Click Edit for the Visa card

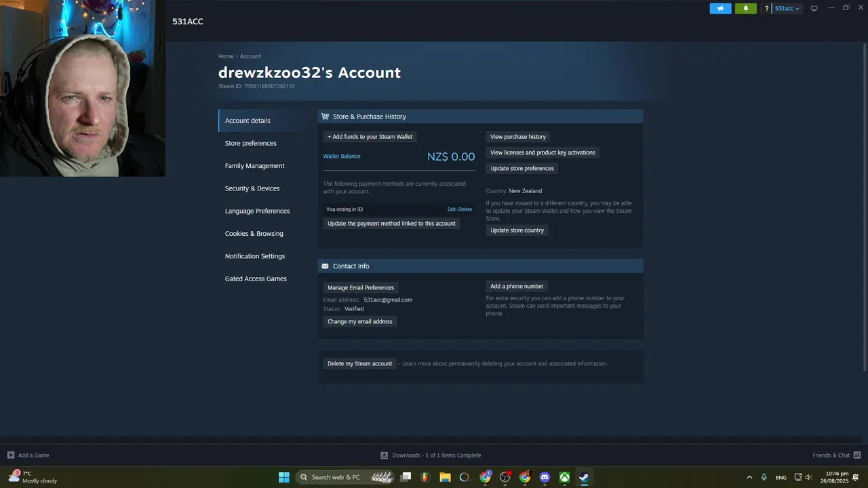click(452, 209)
